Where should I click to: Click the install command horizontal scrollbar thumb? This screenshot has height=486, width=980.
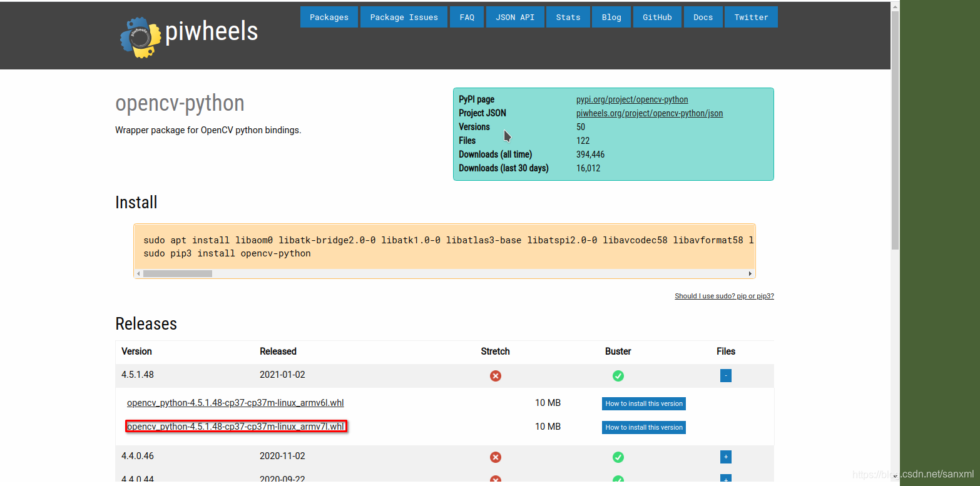click(178, 274)
